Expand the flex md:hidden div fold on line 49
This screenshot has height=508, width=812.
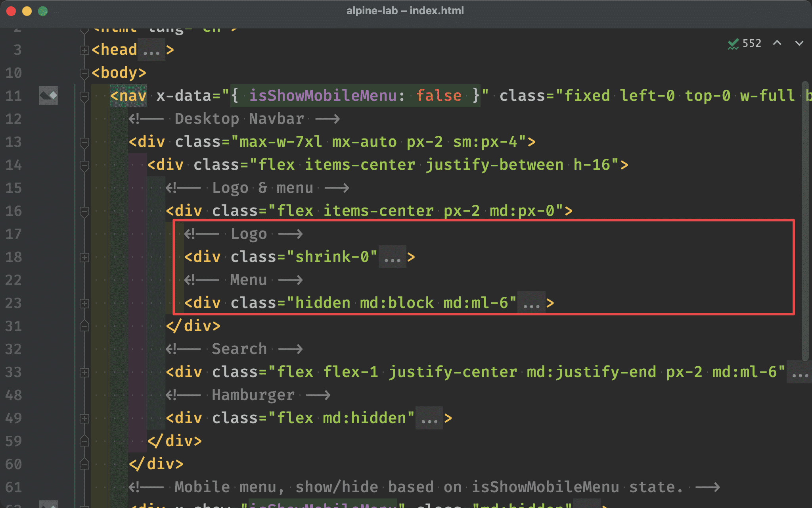pos(84,419)
